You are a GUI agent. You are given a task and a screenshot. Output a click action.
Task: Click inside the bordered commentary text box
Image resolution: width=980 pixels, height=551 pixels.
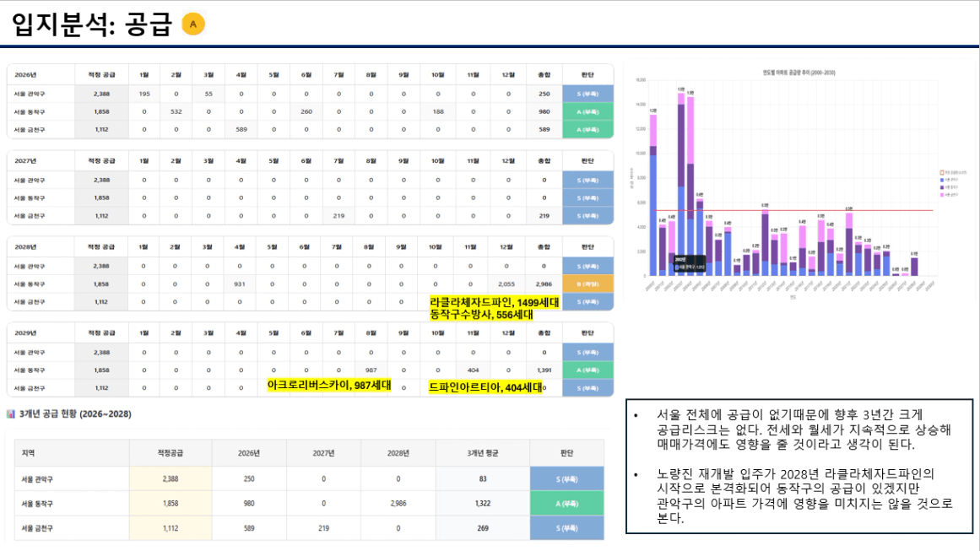point(799,466)
